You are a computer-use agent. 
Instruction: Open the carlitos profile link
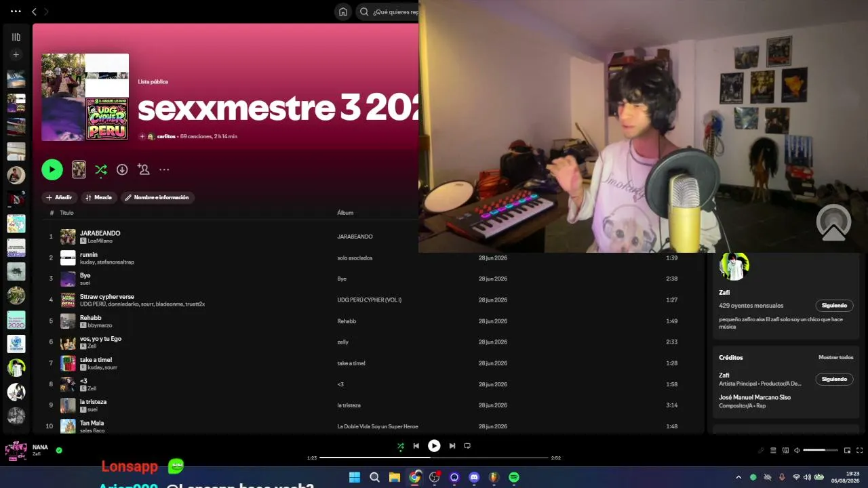[166, 136]
